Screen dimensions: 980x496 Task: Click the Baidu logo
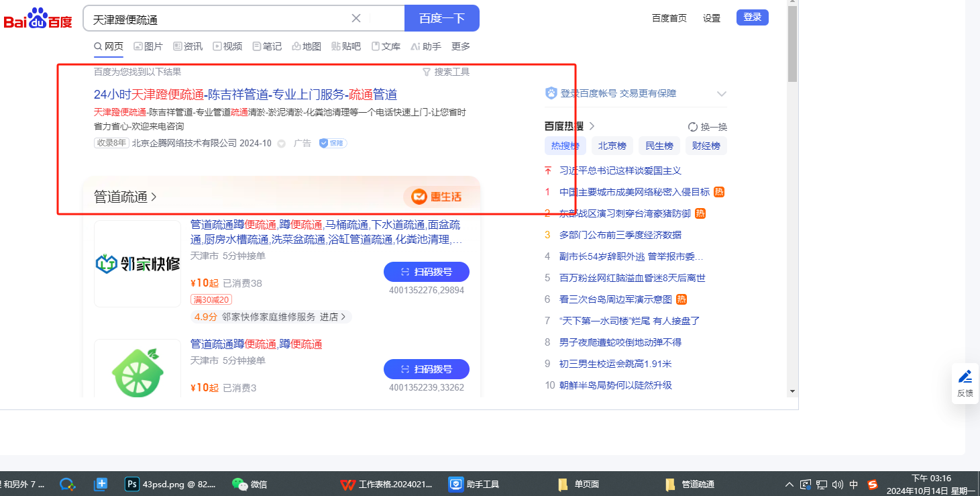tap(38, 19)
